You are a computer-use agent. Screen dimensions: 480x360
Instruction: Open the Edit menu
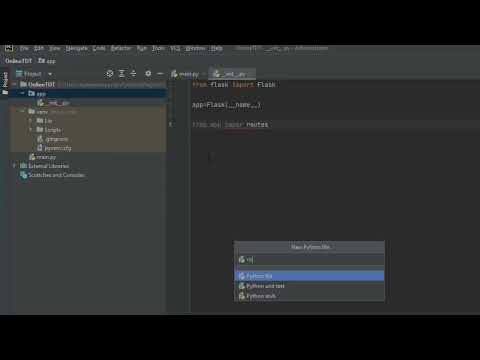coord(39,48)
